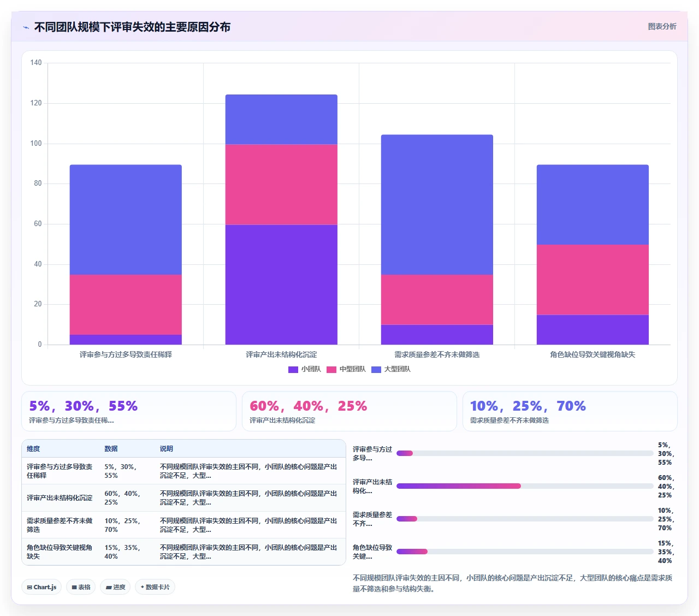Select the 10%, 25%, 70% data card
This screenshot has height=616, width=699.
[x=570, y=411]
